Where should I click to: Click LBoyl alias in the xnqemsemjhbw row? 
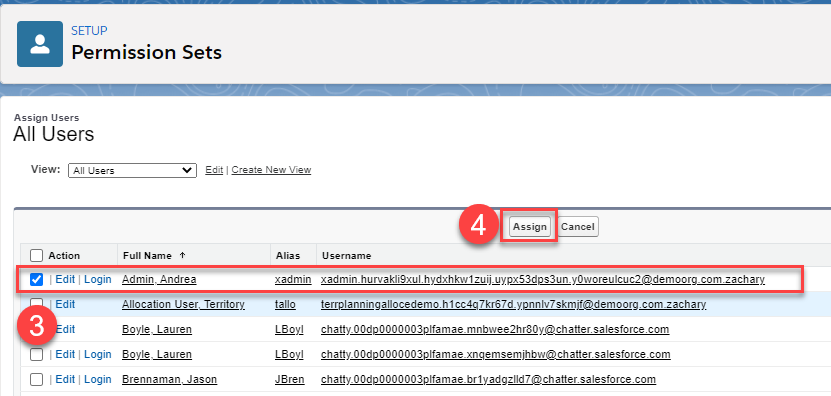point(289,354)
